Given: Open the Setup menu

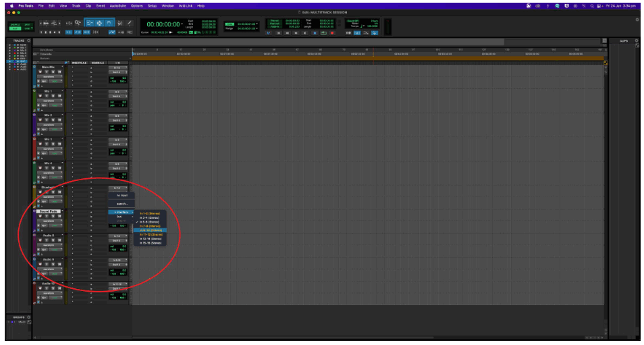Looking at the screenshot, I should click(x=152, y=6).
